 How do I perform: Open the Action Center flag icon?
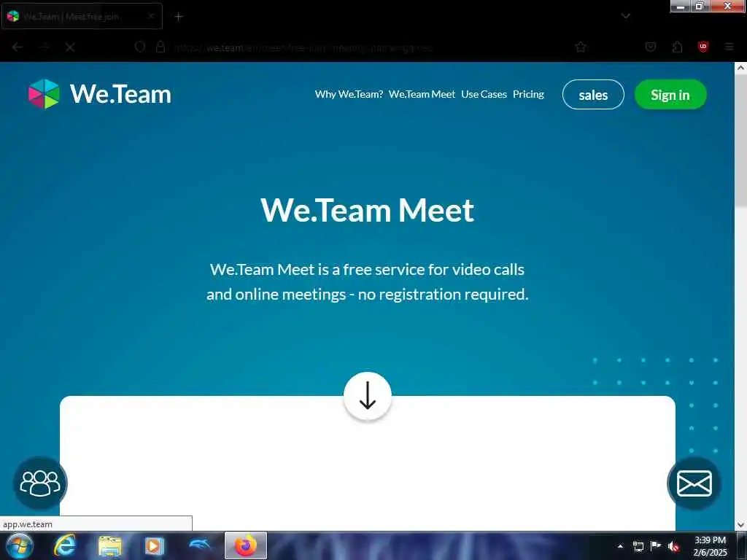[656, 546]
